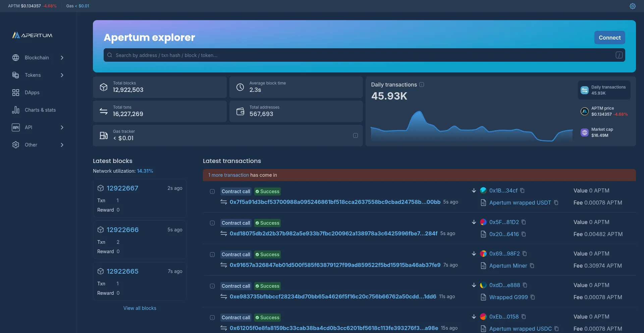Expand details of transaction 0x7f5a91d3...00bb
Screen dimensions: 644x333
click(x=212, y=191)
